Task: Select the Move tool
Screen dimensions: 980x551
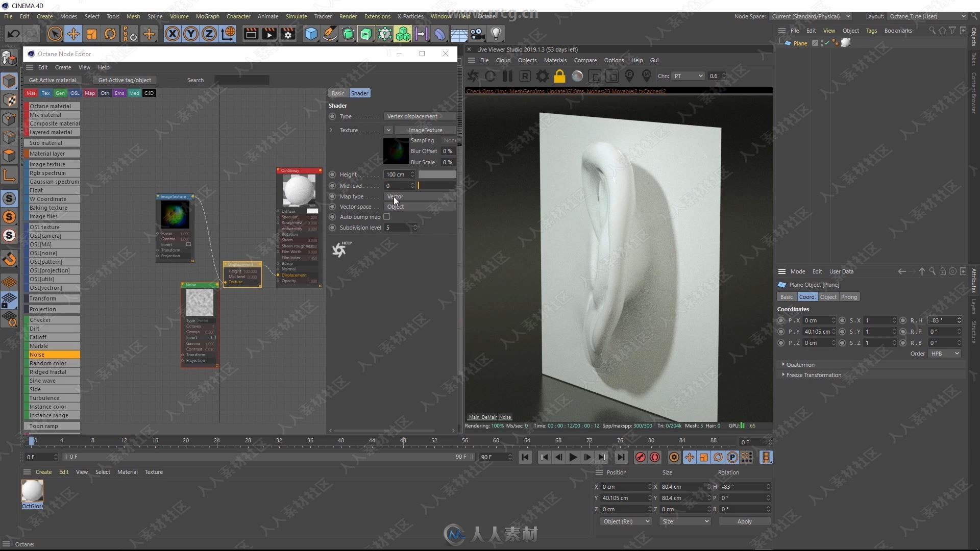Action: [x=73, y=34]
